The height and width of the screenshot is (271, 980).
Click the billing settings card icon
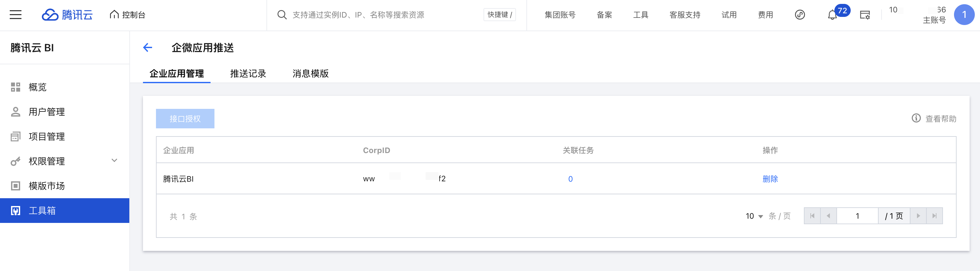tap(865, 15)
